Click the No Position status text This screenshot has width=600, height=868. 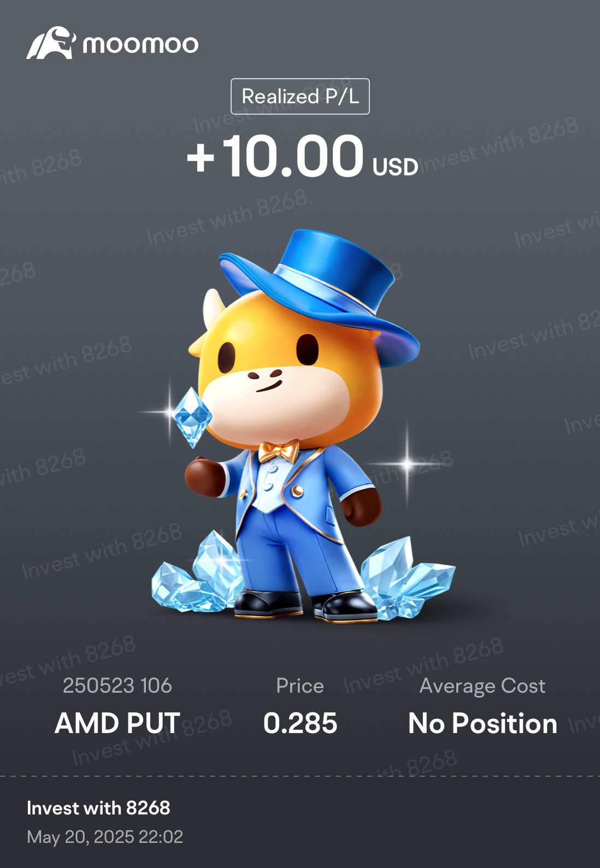483,723
